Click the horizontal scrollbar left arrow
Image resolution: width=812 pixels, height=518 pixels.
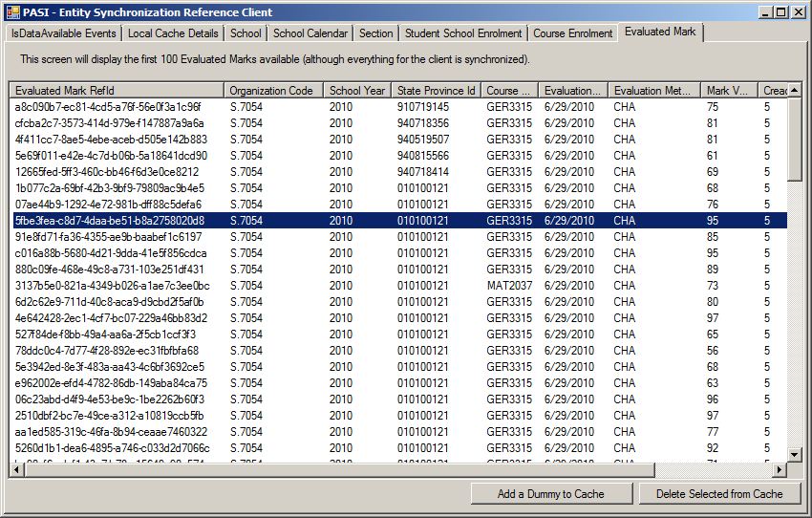click(17, 470)
